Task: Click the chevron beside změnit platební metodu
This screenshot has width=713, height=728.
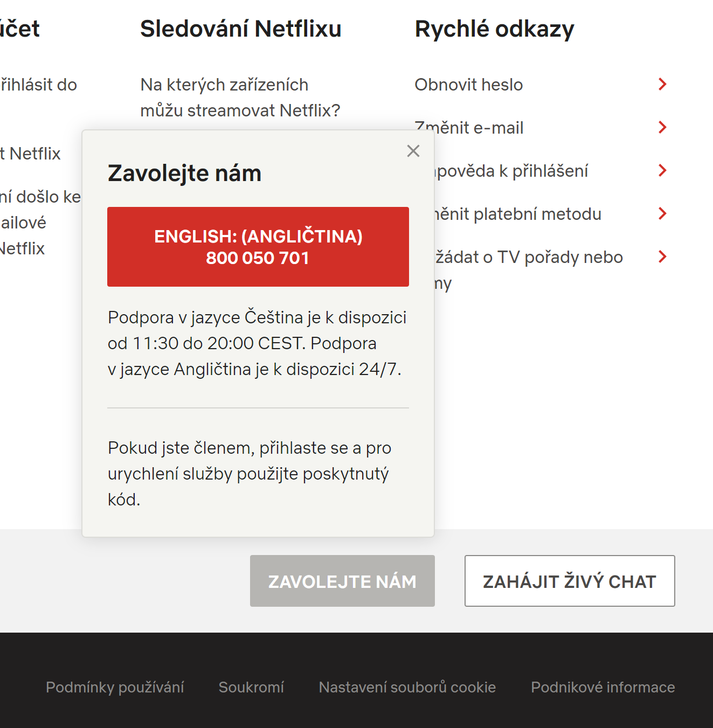Action: (x=662, y=213)
